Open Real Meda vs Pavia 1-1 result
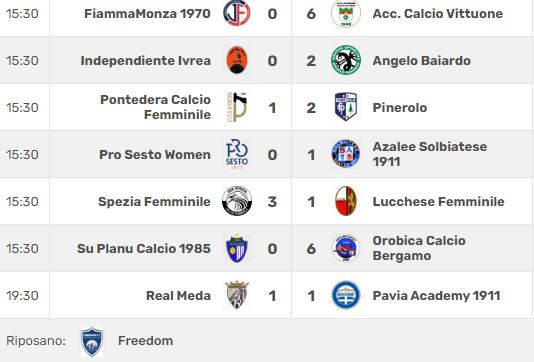Screen dimensions: 534x362 tap(292, 296)
